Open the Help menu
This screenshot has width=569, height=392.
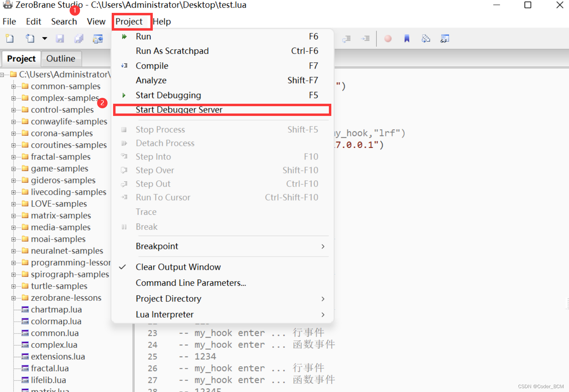[x=162, y=22]
